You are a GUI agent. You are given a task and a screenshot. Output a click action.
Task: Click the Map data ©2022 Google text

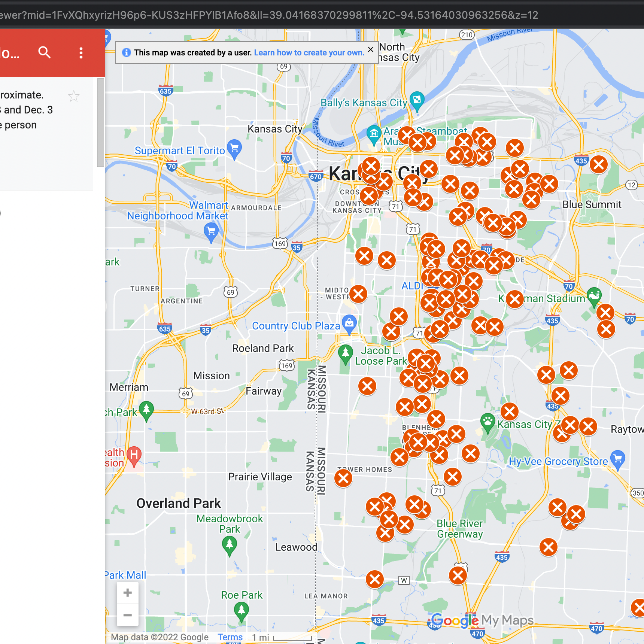[x=160, y=637]
